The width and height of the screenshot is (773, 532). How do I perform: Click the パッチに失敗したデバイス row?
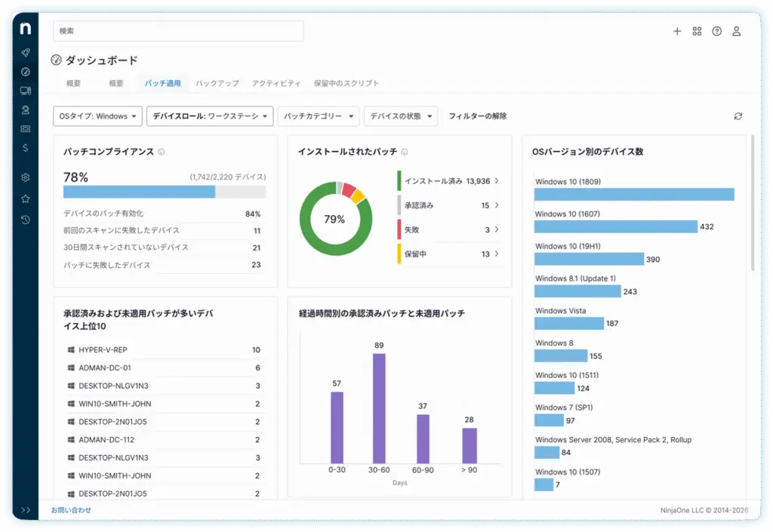click(x=164, y=265)
